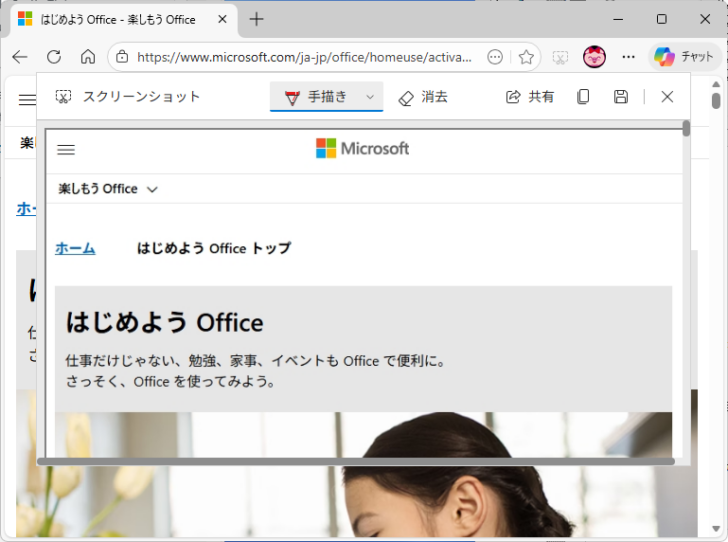Screen dimensions: 728x542
Task: Select the 手描き drawing pen tool
Action: coord(316,97)
